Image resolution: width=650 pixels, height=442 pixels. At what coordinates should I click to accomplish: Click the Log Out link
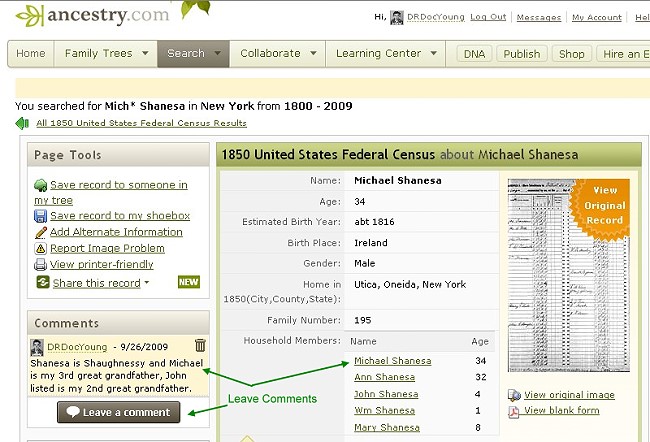[x=488, y=17]
